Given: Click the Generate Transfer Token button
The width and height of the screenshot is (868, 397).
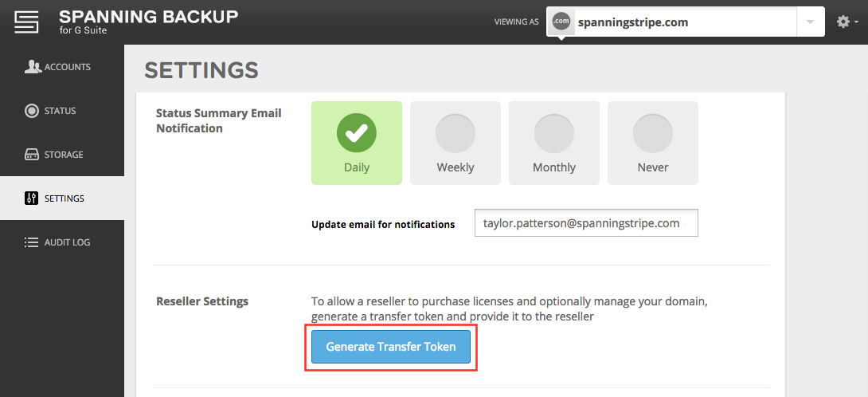Looking at the screenshot, I should (391, 347).
